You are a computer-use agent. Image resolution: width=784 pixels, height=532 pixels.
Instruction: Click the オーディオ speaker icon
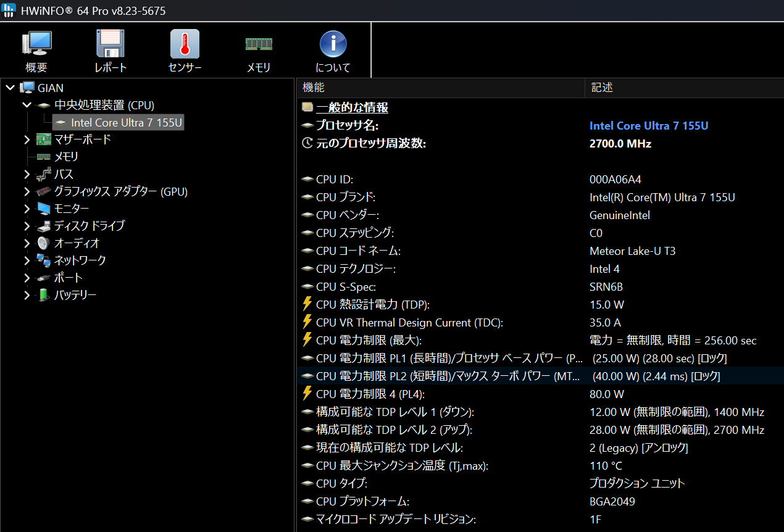pos(44,243)
